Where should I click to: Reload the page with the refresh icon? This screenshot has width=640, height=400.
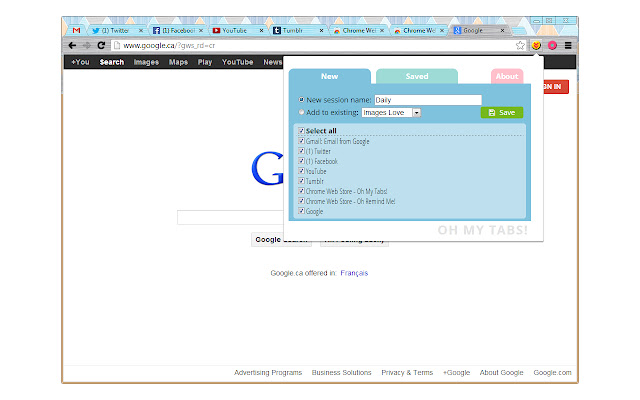[101, 45]
